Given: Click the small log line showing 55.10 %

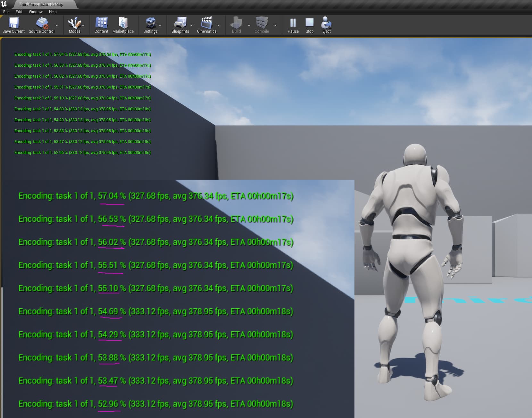Looking at the screenshot, I should pos(82,98).
